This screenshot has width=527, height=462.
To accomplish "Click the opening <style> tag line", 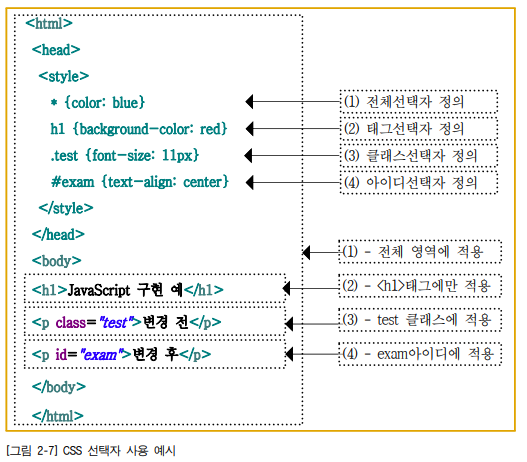I will click(x=64, y=76).
